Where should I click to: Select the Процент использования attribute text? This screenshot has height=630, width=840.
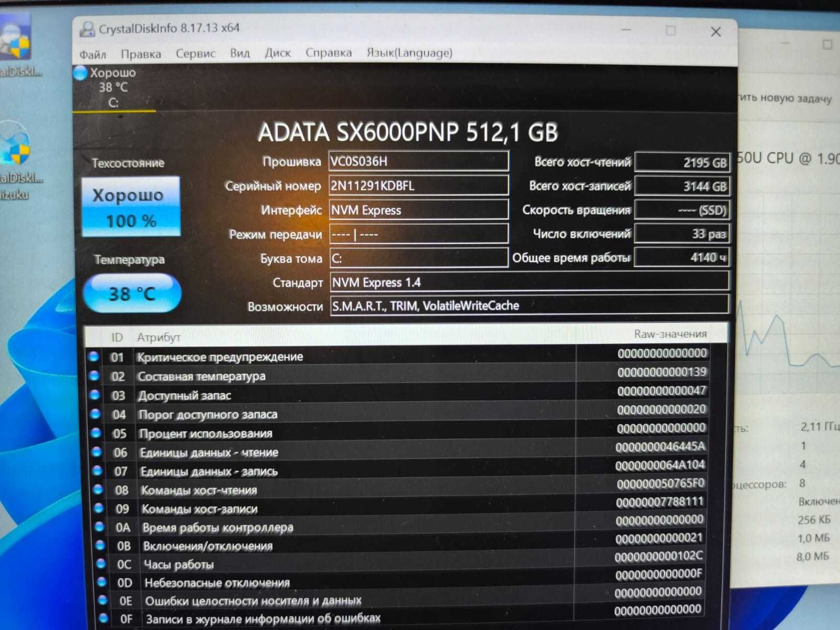click(x=205, y=434)
